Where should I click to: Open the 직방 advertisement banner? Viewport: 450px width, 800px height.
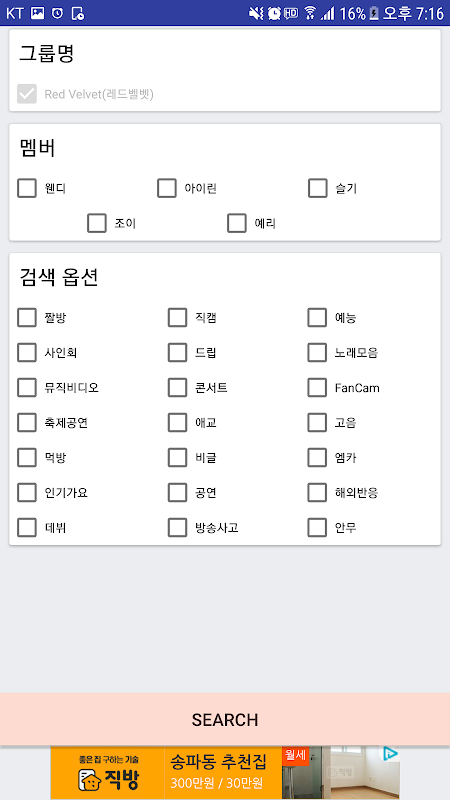click(225, 772)
